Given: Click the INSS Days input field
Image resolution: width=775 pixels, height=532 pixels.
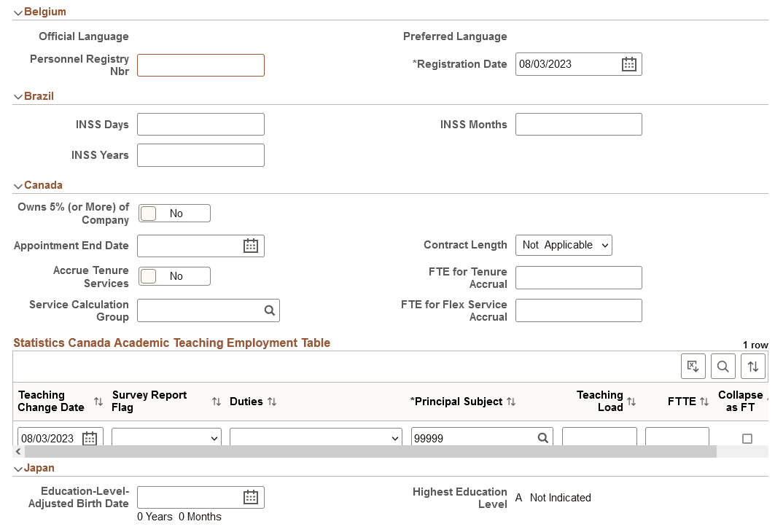Looking at the screenshot, I should (x=200, y=124).
